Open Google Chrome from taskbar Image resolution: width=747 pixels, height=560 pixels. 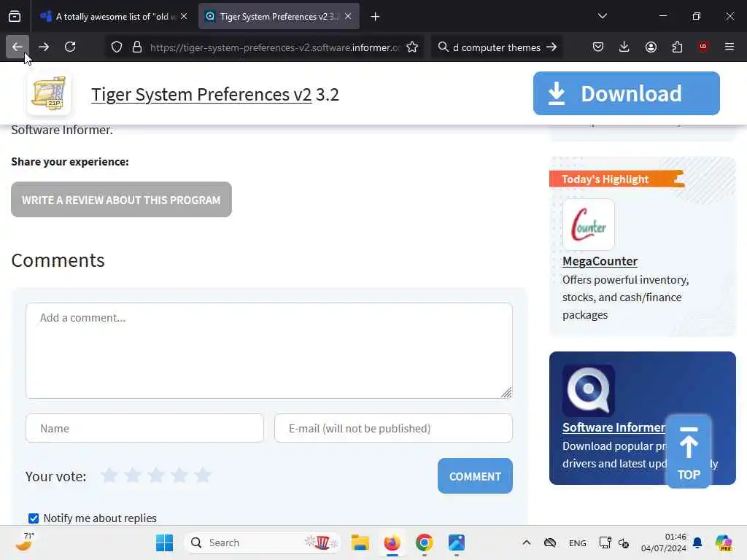pyautogui.click(x=424, y=542)
